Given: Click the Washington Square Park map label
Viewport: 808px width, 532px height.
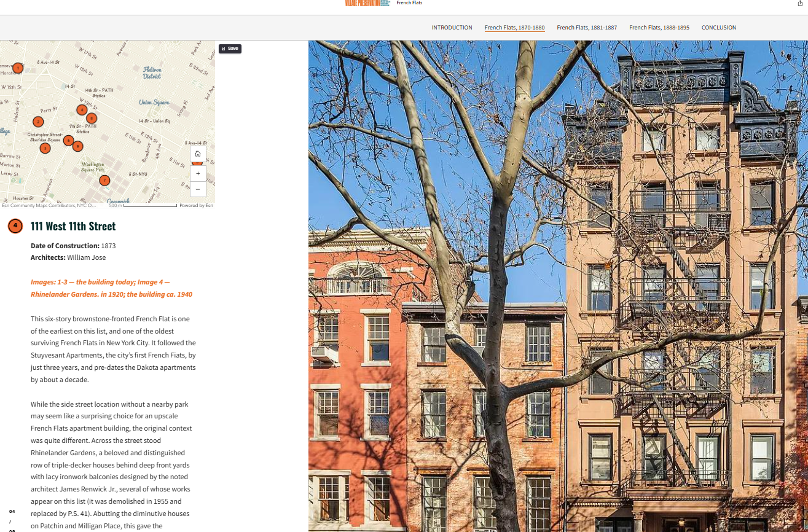Looking at the screenshot, I should pyautogui.click(x=93, y=167).
